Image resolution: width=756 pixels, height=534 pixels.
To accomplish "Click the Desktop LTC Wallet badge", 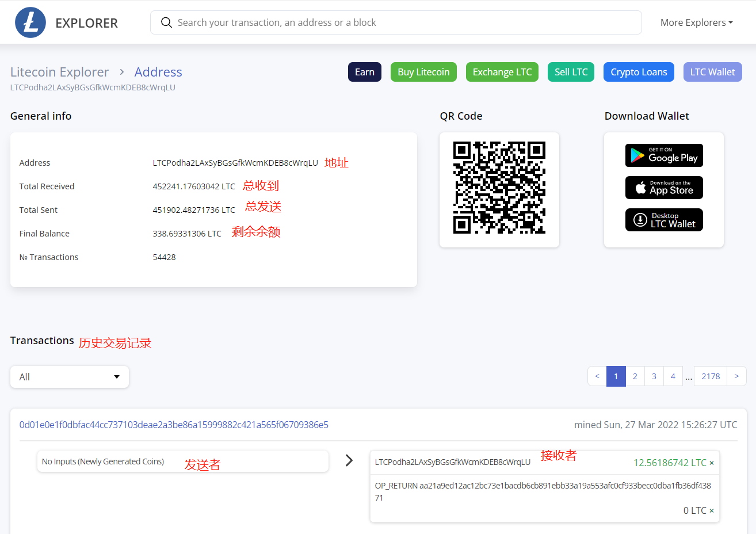I will (663, 220).
